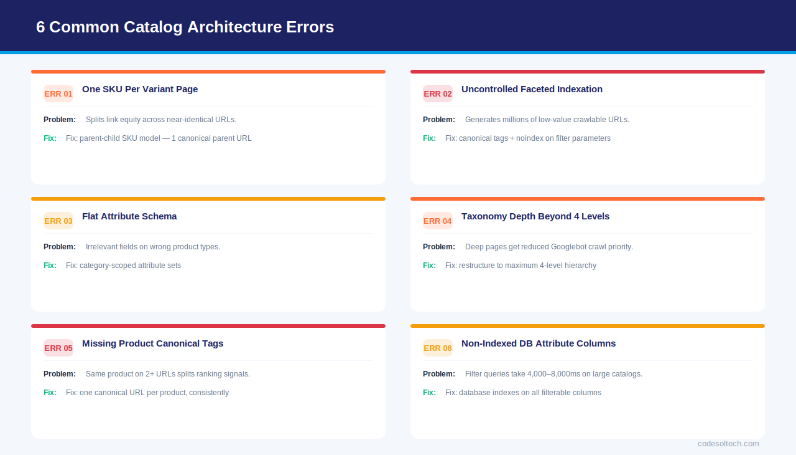Click the 'Problem:' label in ERR 03 card
This screenshot has width=796, height=455.
[x=59, y=247]
